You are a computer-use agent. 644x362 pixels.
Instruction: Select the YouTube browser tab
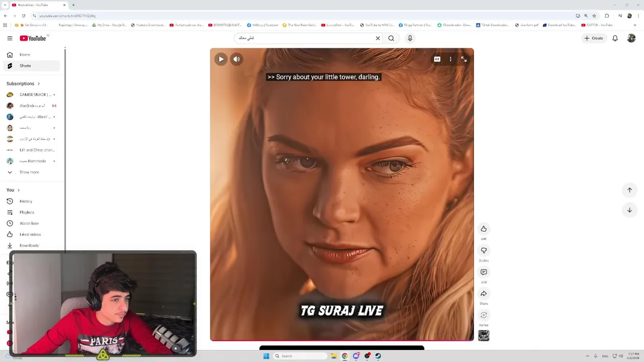[x=38, y=5]
